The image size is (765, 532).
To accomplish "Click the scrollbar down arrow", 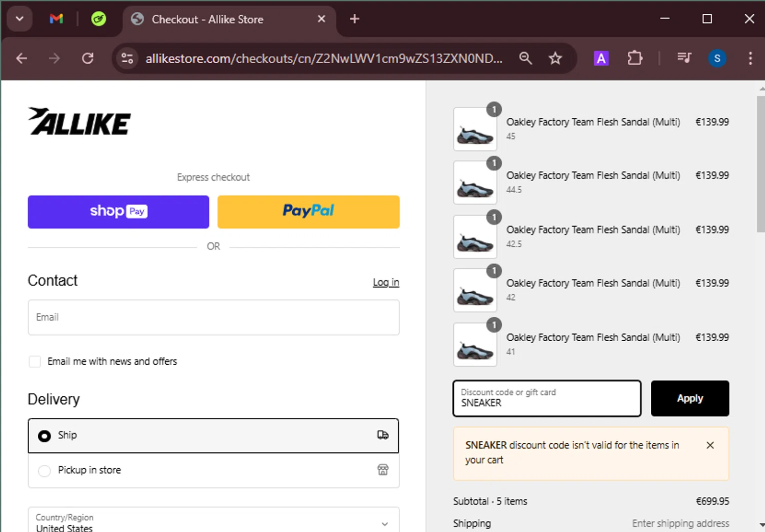I will 761,524.
